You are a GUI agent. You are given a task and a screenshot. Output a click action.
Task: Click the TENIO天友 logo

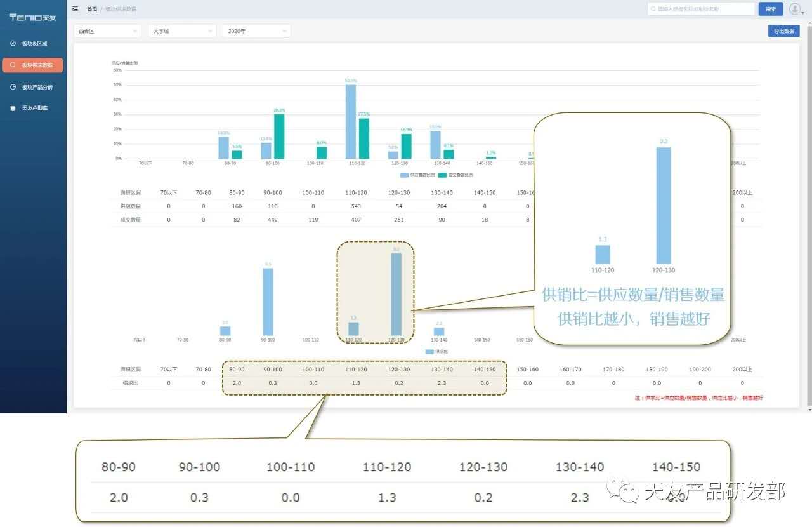[33, 17]
